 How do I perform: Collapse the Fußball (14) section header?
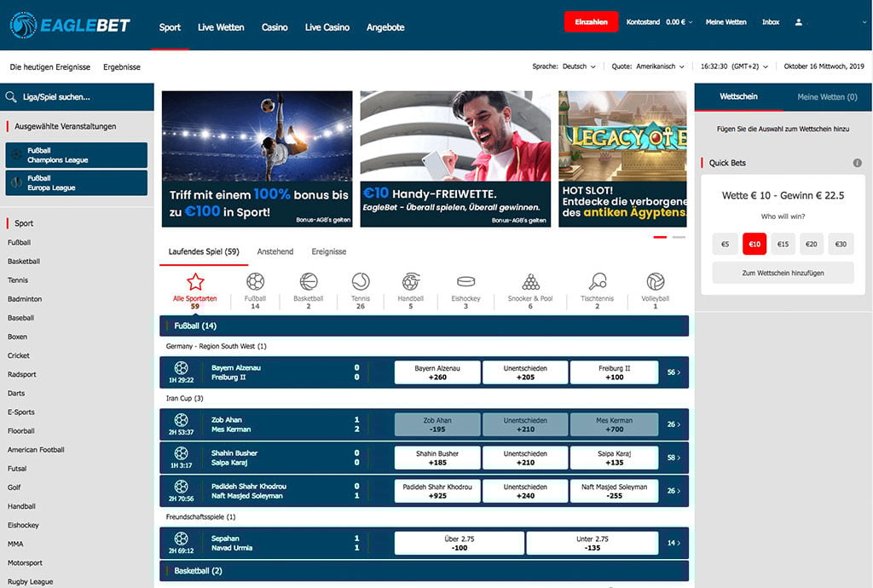[425, 326]
